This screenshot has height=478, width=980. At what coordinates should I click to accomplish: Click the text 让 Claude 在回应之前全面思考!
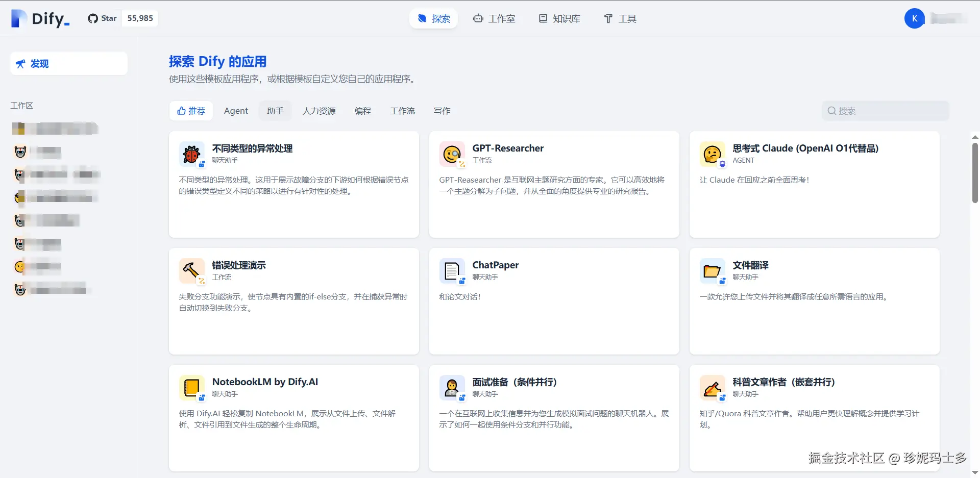[754, 180]
